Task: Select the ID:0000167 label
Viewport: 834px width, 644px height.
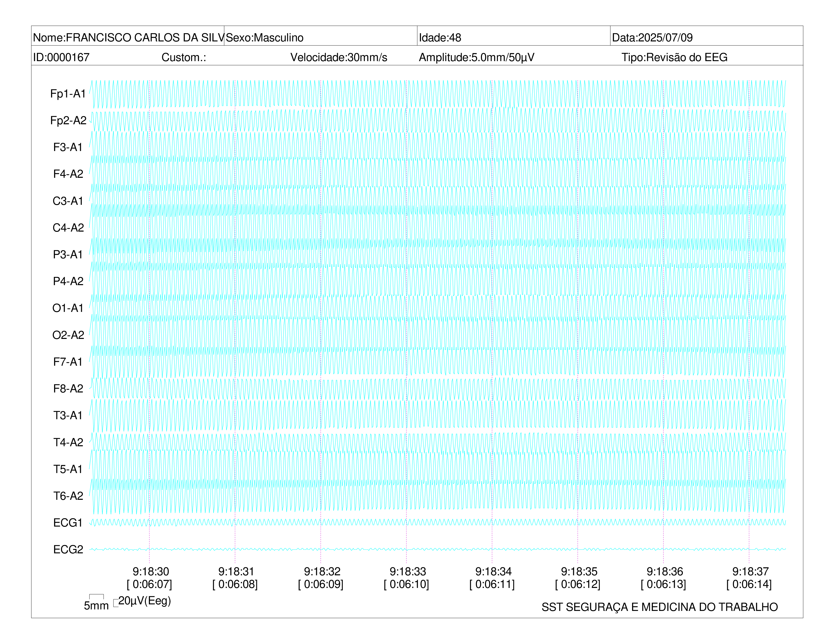Action: 61,57
